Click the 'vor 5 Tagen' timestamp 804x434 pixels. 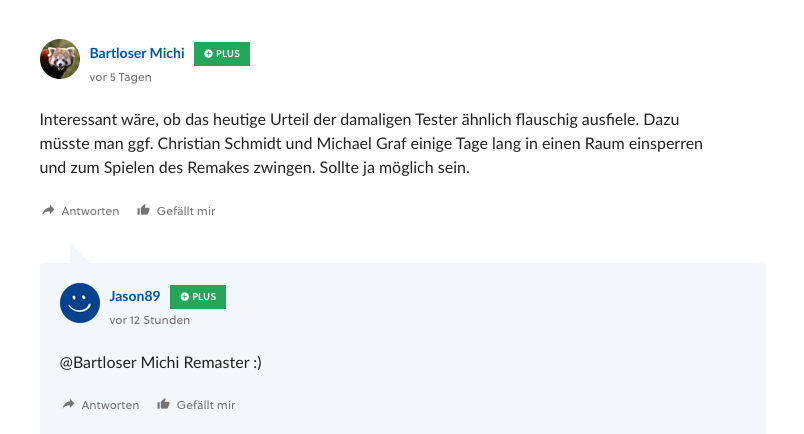120,77
